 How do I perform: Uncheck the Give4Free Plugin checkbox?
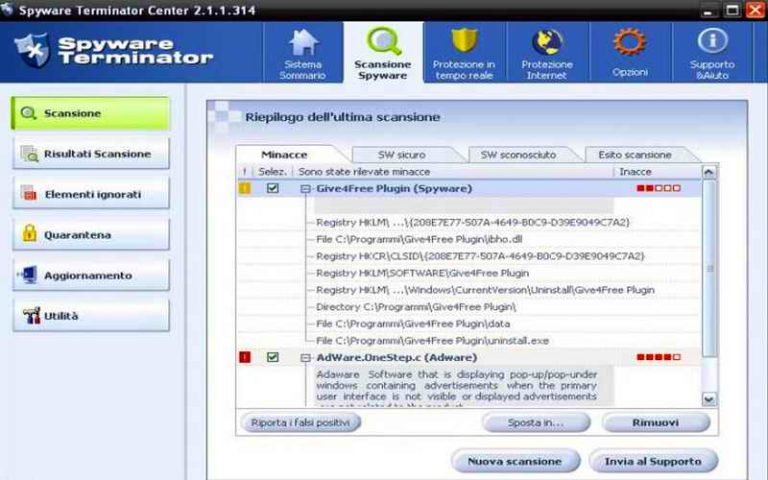[273, 188]
